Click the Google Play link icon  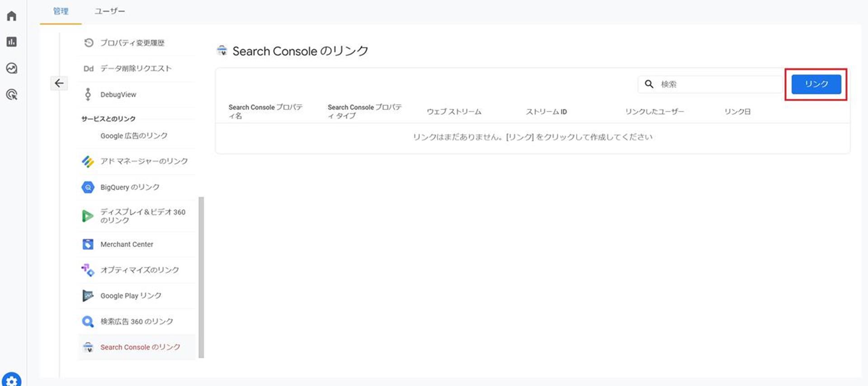(x=88, y=296)
